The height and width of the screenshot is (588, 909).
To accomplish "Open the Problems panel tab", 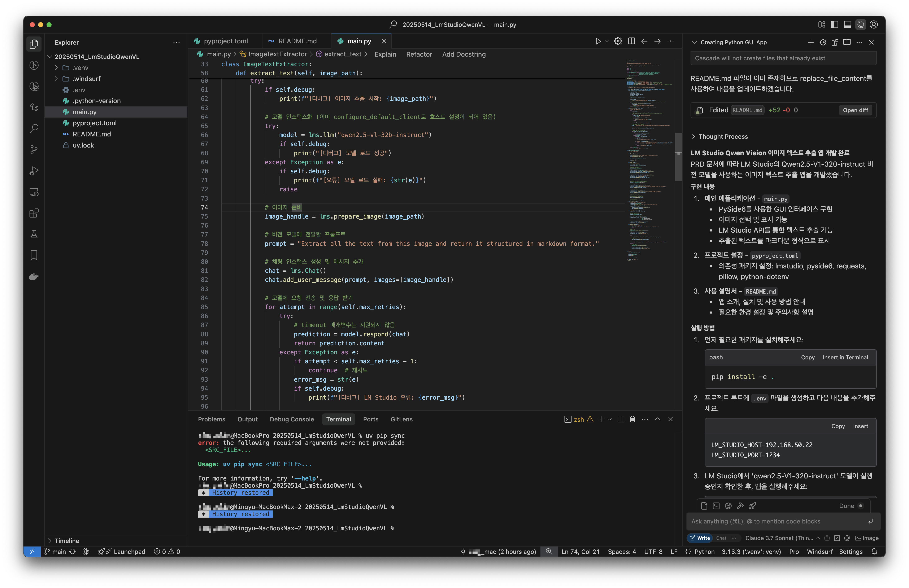I will 211,419.
